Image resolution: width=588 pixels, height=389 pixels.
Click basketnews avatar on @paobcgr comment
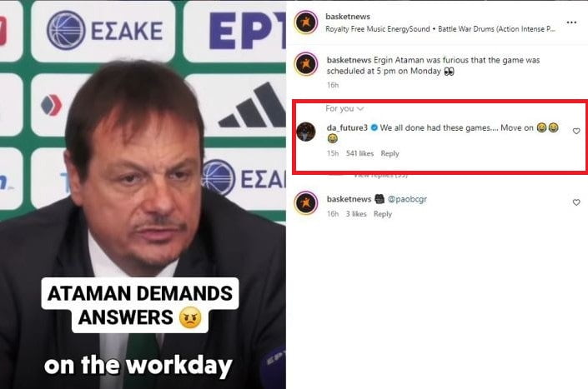point(306,202)
